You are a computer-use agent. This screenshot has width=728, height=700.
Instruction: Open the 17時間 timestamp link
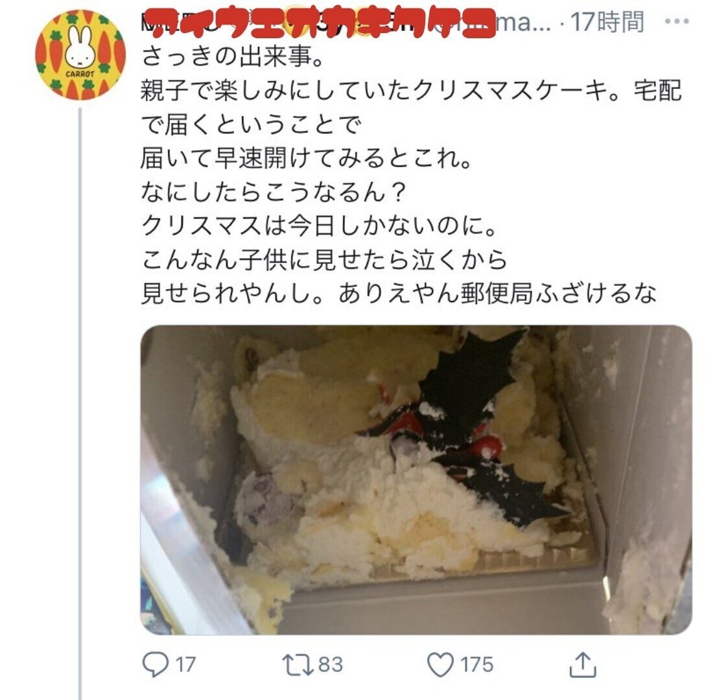click(x=607, y=22)
